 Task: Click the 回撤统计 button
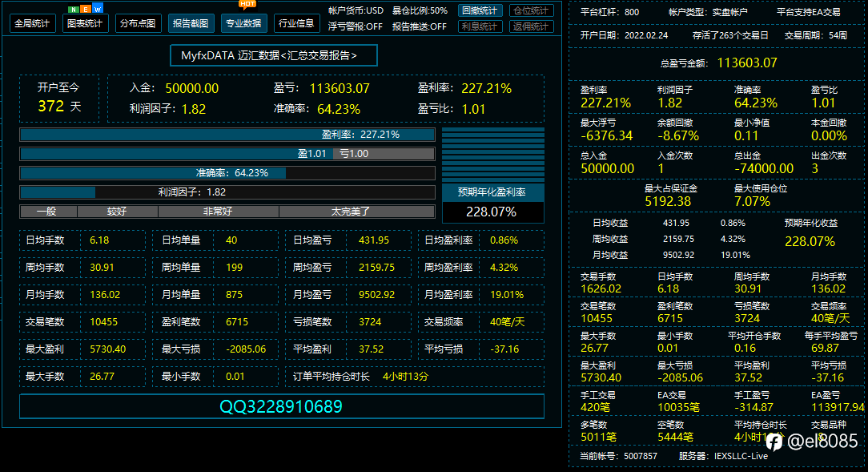(x=480, y=10)
